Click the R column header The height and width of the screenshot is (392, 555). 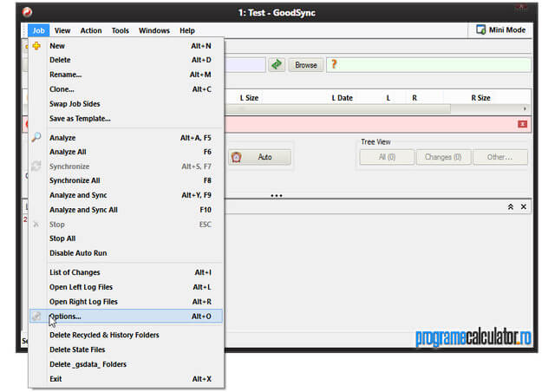[x=415, y=98]
